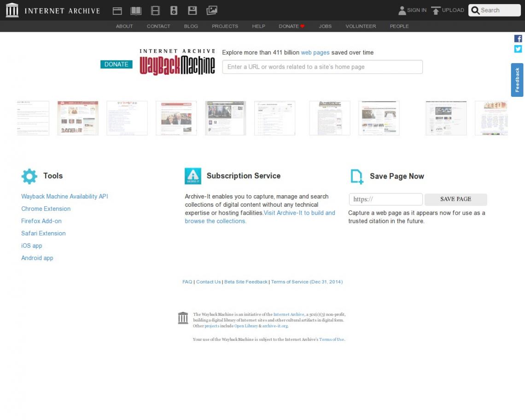This screenshot has width=525, height=420.
Task: Open the Contact Us footer link
Action: (208, 282)
